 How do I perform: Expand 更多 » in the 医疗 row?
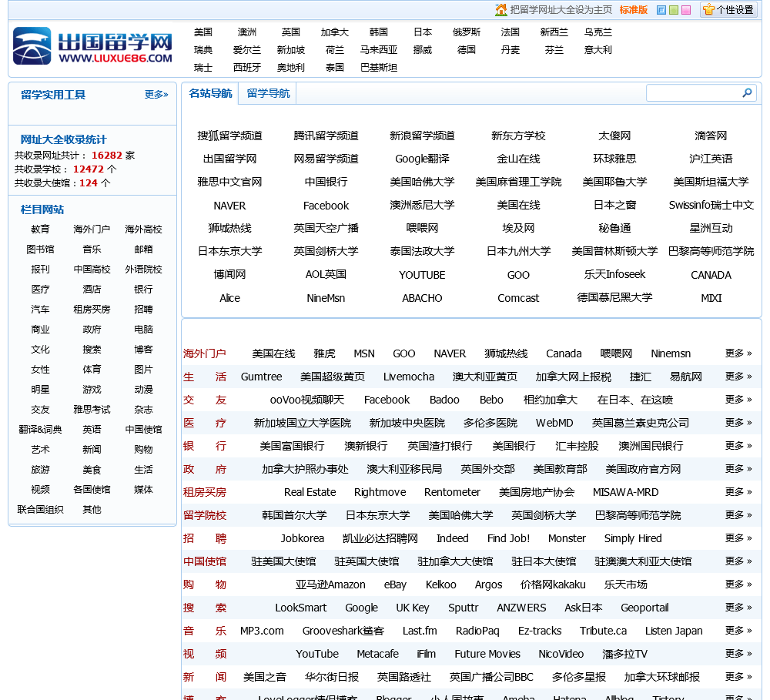738,423
